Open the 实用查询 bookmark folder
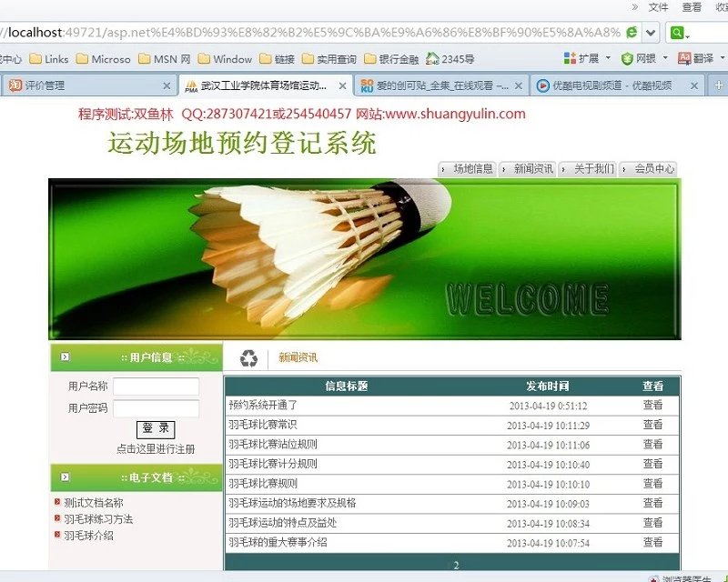This screenshot has width=728, height=582. pos(329,59)
